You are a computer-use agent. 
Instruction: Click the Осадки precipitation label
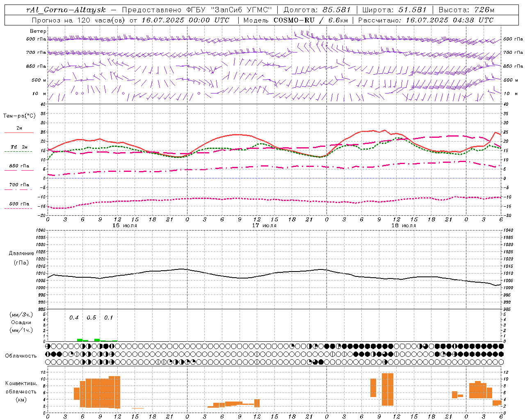(21, 322)
